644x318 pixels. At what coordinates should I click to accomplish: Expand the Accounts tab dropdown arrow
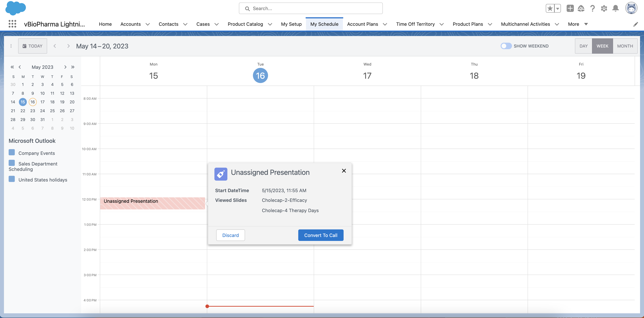point(148,24)
